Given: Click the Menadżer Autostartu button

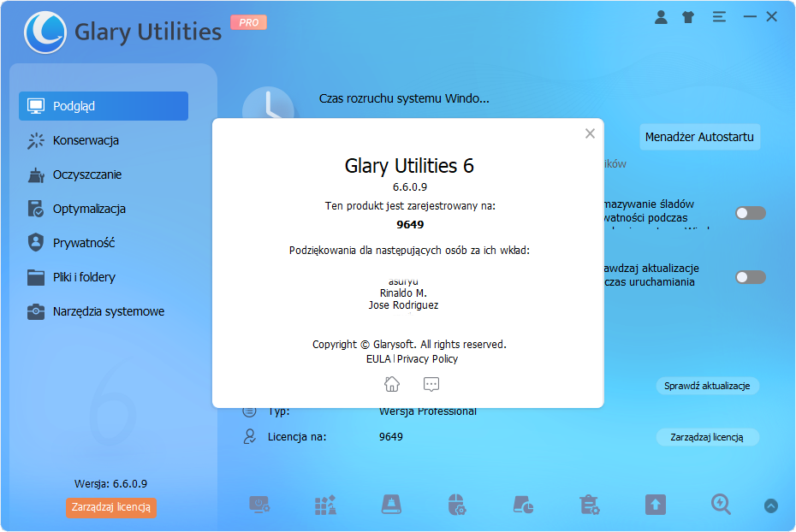Looking at the screenshot, I should (699, 137).
